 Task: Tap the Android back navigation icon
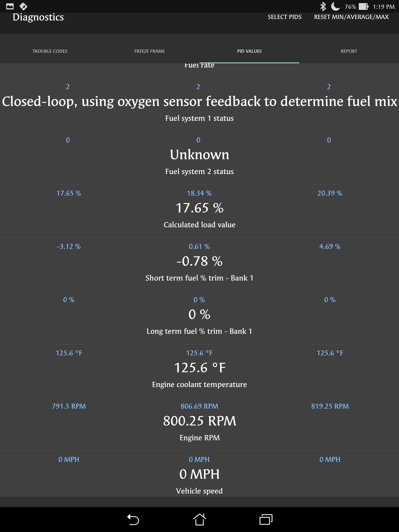coord(133,520)
